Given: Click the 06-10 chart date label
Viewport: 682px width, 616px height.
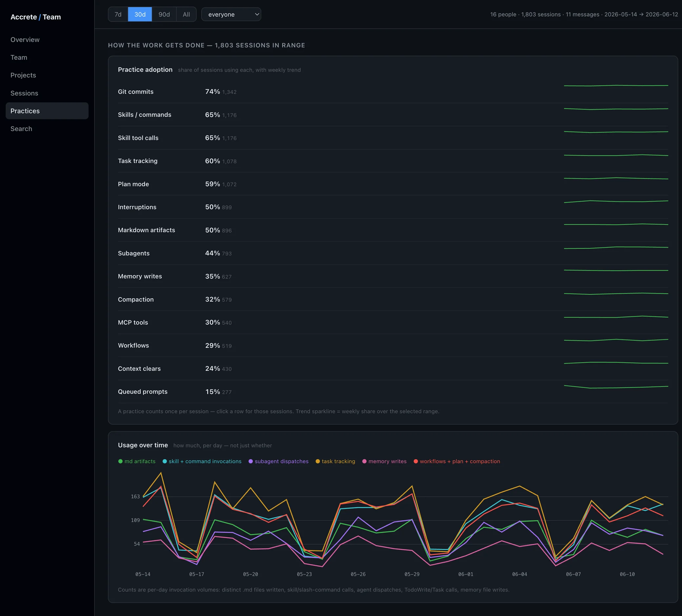Looking at the screenshot, I should 627,574.
